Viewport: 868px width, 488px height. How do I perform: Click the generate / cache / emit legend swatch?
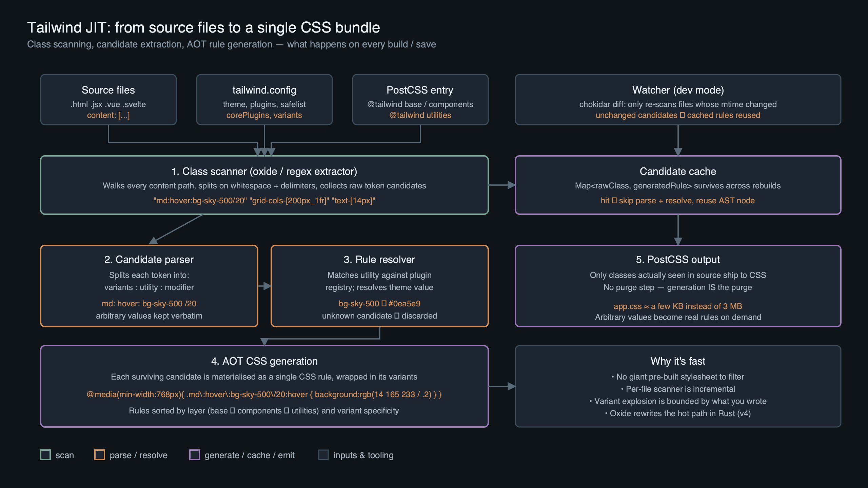pos(195,455)
